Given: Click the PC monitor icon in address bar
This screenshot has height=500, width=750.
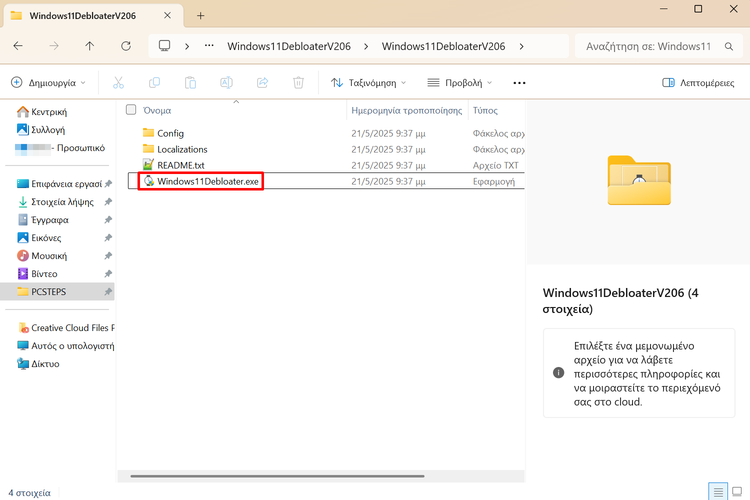Looking at the screenshot, I should 165,46.
